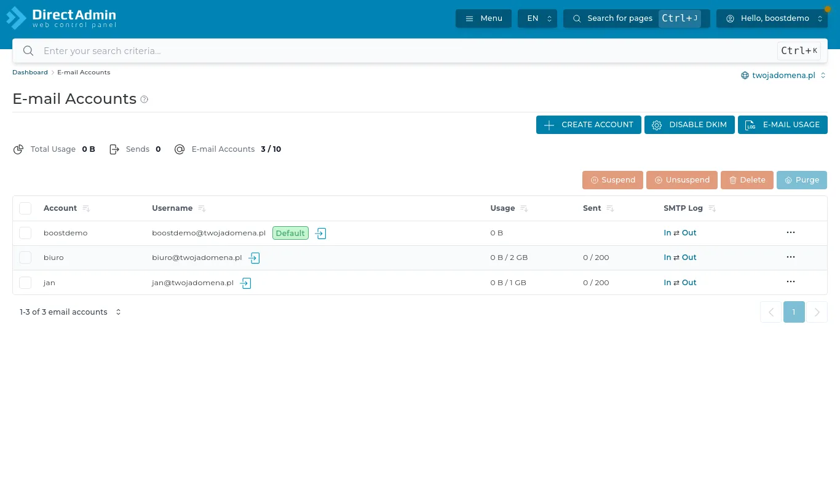Check the boostdemo account checkbox

tap(25, 233)
